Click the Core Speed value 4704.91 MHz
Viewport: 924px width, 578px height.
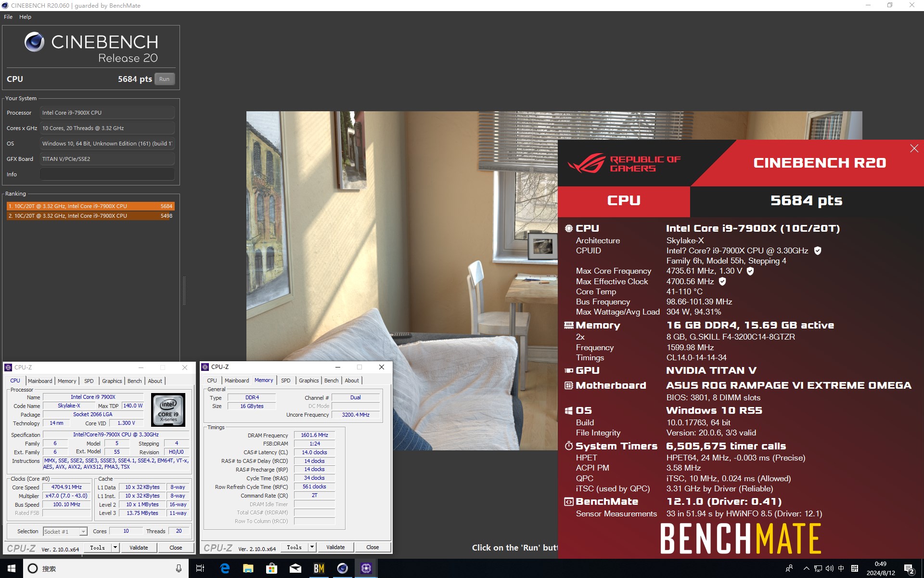click(x=66, y=487)
